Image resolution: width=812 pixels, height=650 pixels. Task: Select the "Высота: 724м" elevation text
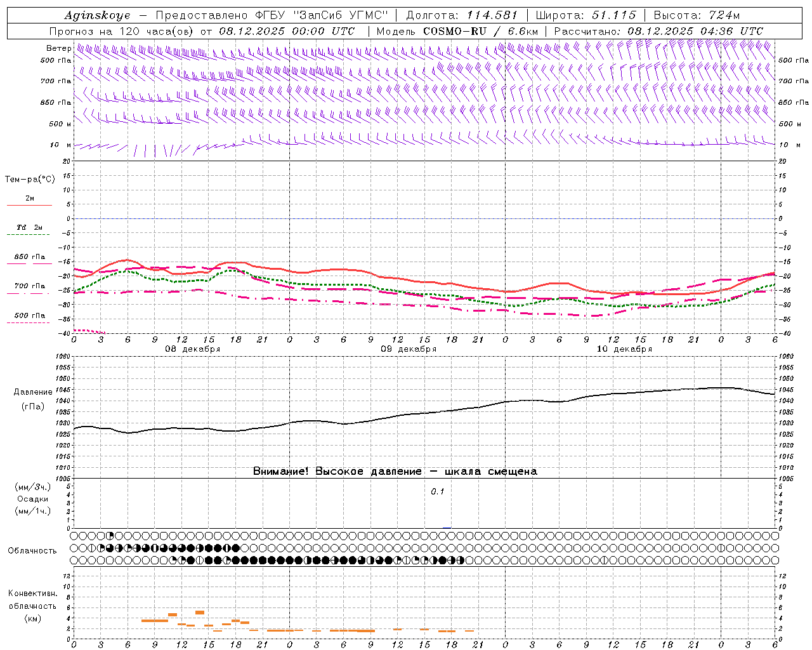pyautogui.click(x=697, y=16)
